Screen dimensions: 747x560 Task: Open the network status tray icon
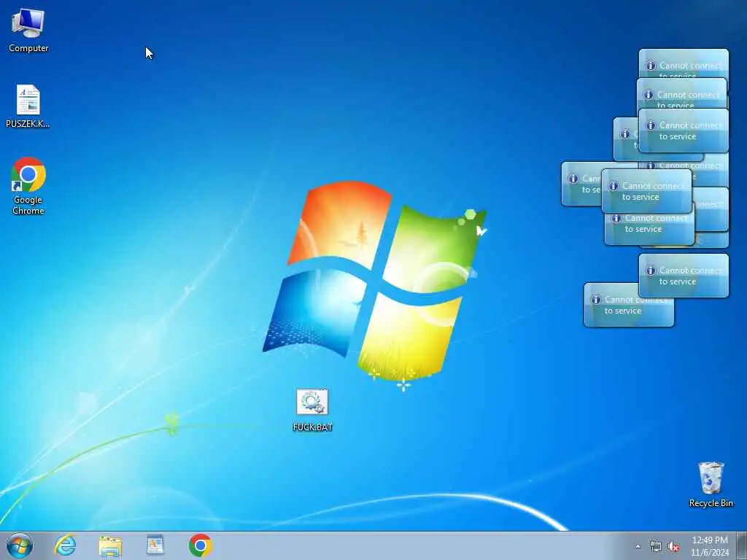[656, 547]
